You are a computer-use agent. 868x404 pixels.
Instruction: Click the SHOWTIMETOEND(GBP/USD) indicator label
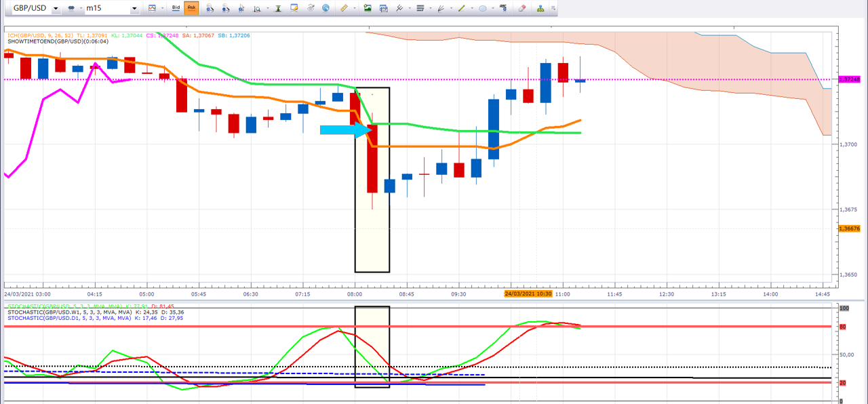(58, 41)
